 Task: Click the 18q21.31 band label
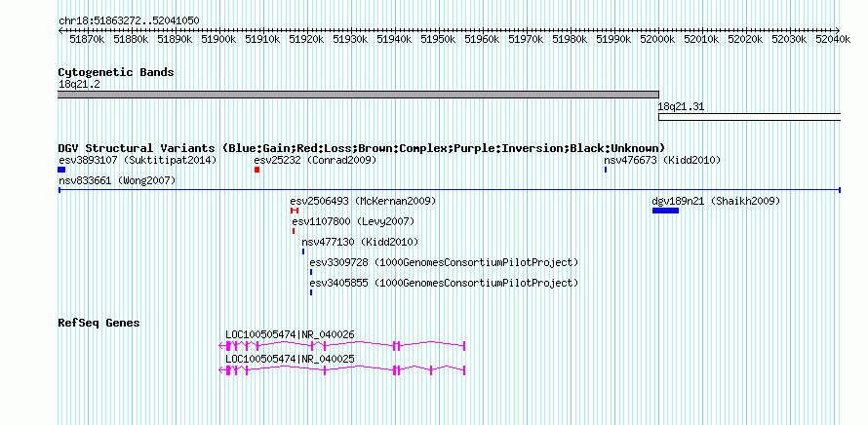(x=681, y=107)
